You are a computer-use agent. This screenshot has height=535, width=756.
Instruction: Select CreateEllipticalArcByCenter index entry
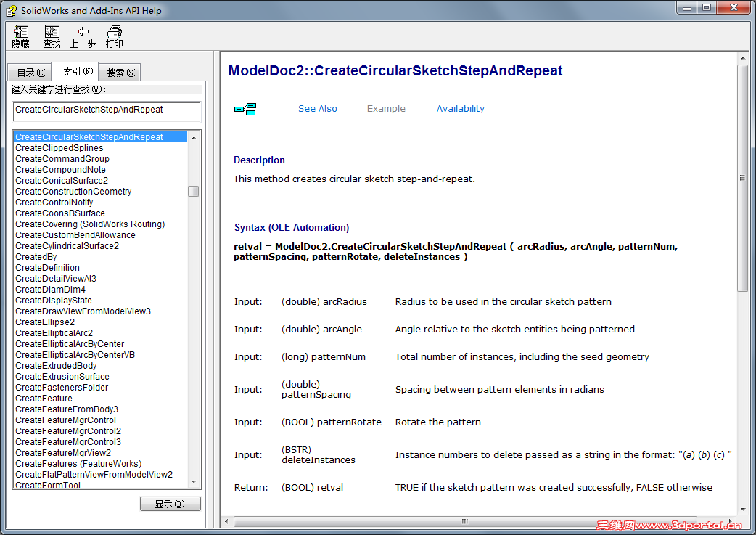click(70, 344)
